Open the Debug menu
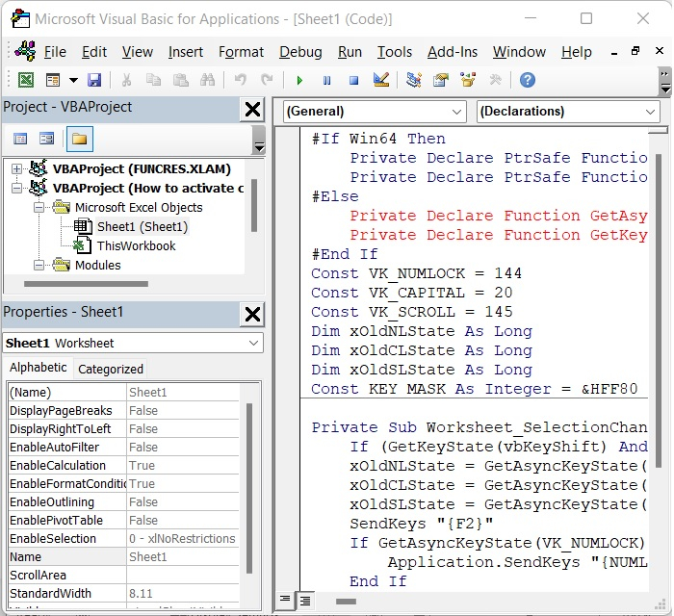This screenshot has height=616, width=674. click(x=300, y=52)
